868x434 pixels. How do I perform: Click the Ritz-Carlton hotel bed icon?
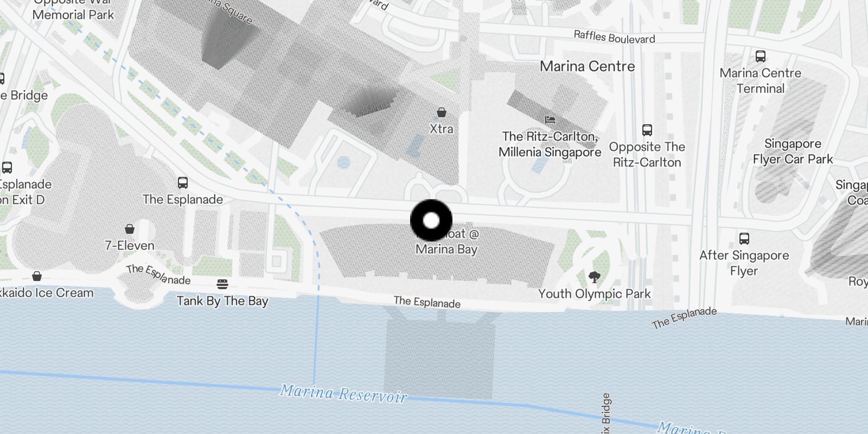coord(550,119)
